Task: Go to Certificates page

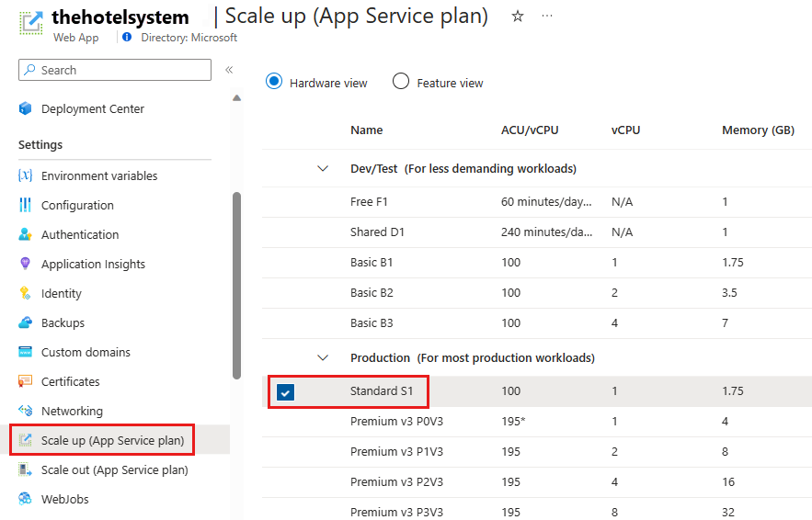Action: [71, 381]
